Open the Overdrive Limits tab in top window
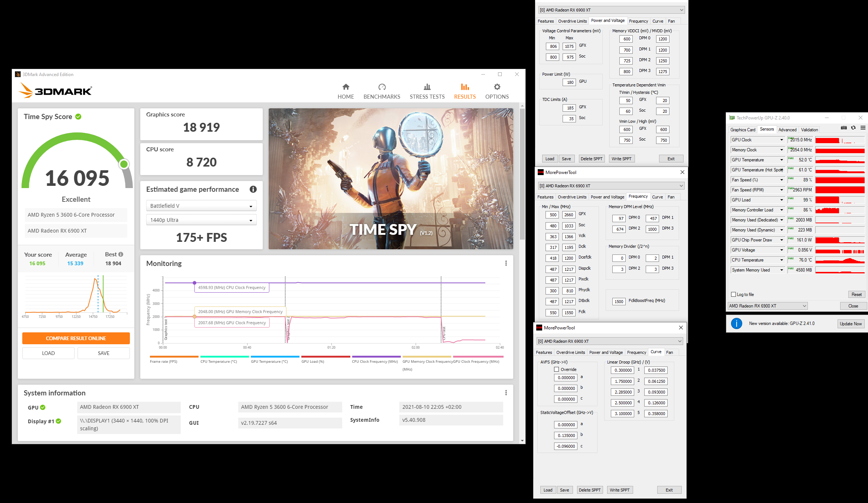868x503 pixels. (572, 21)
